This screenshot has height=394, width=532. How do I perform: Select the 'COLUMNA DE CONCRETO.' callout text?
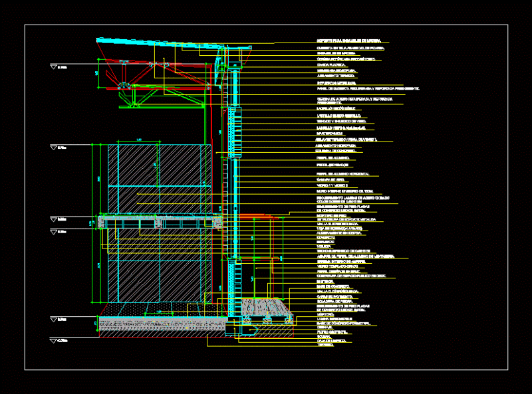pyautogui.click(x=336, y=151)
